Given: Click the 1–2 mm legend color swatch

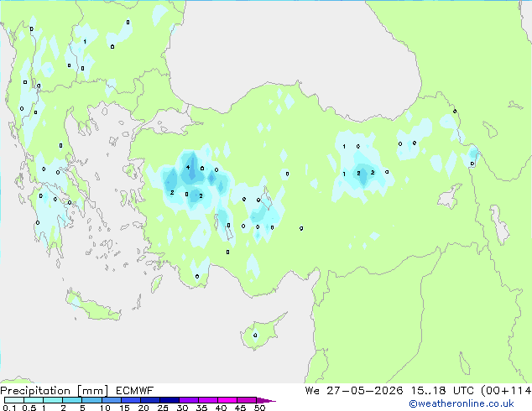Looking at the screenshot, I should click(x=53, y=400).
